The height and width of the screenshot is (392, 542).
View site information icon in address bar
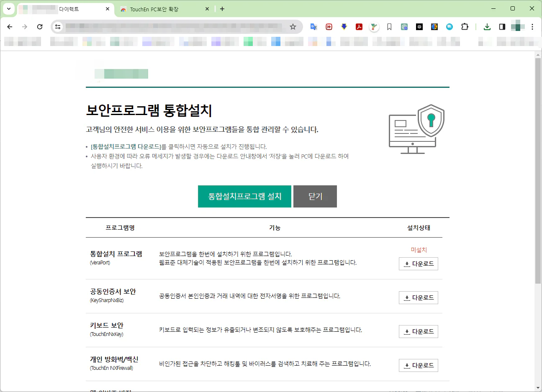coord(58,27)
